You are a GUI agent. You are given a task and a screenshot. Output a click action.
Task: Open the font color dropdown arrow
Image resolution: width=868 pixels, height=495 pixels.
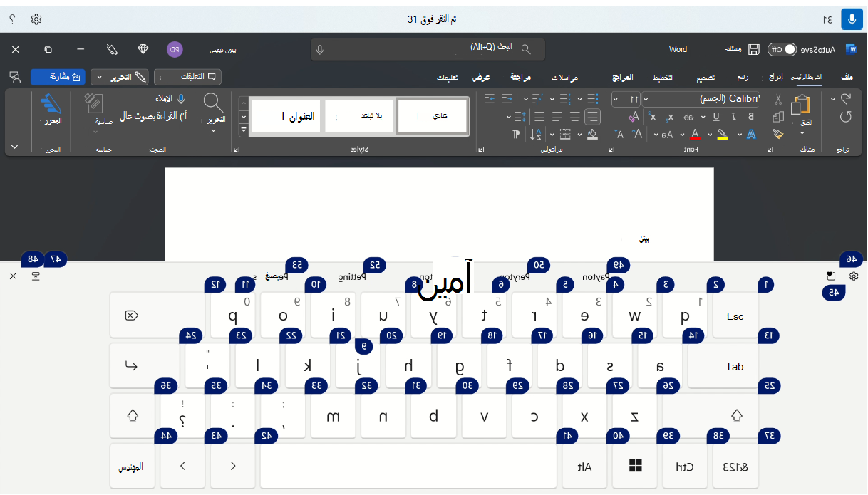click(682, 134)
